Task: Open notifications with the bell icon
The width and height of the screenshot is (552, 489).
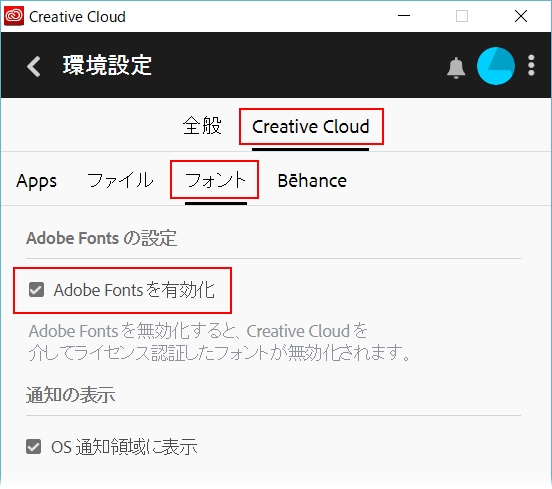Action: click(456, 67)
